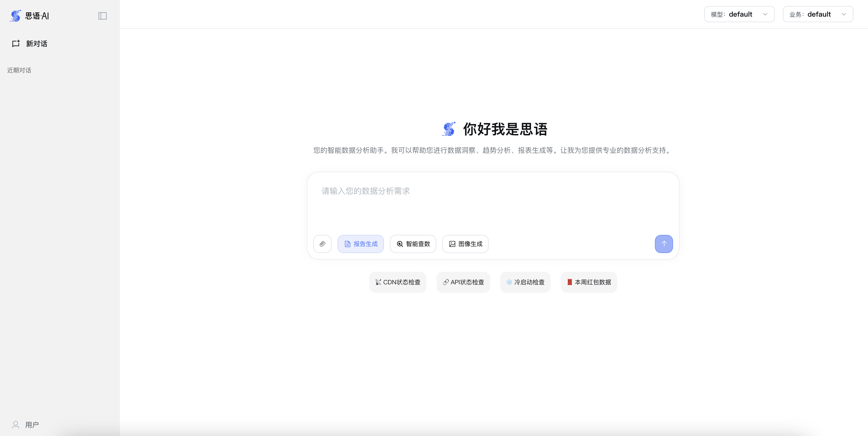Open the 模型 default dropdown
The width and height of the screenshot is (868, 436).
(739, 14)
